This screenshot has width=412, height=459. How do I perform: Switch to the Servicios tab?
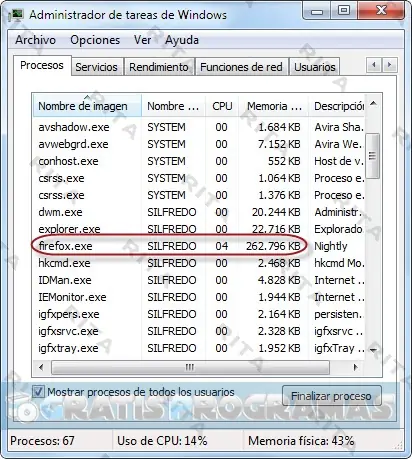click(x=96, y=67)
